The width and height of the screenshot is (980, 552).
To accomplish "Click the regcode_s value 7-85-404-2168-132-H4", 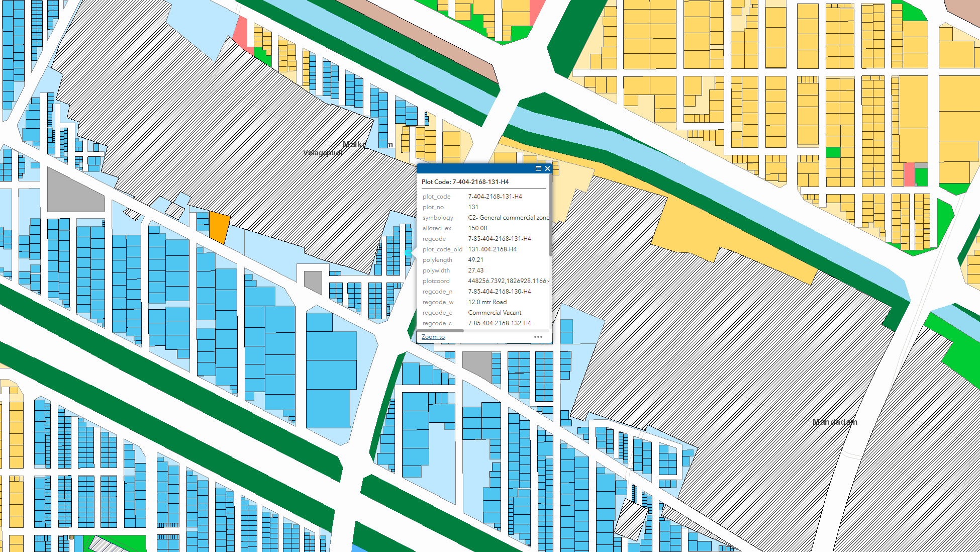I will tap(500, 323).
